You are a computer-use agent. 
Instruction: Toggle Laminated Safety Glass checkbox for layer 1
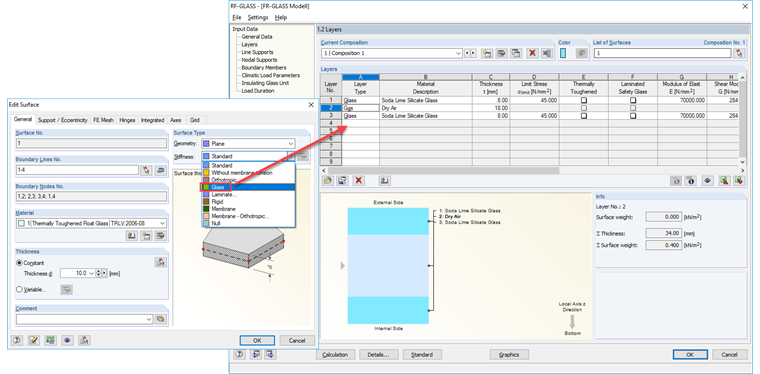click(633, 100)
